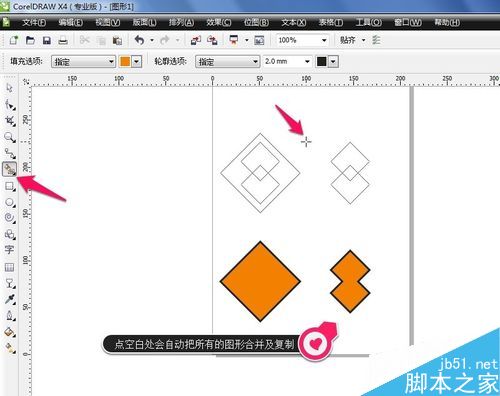Select the Eyedropper tool
The height and width of the screenshot is (396, 500).
coord(9,299)
